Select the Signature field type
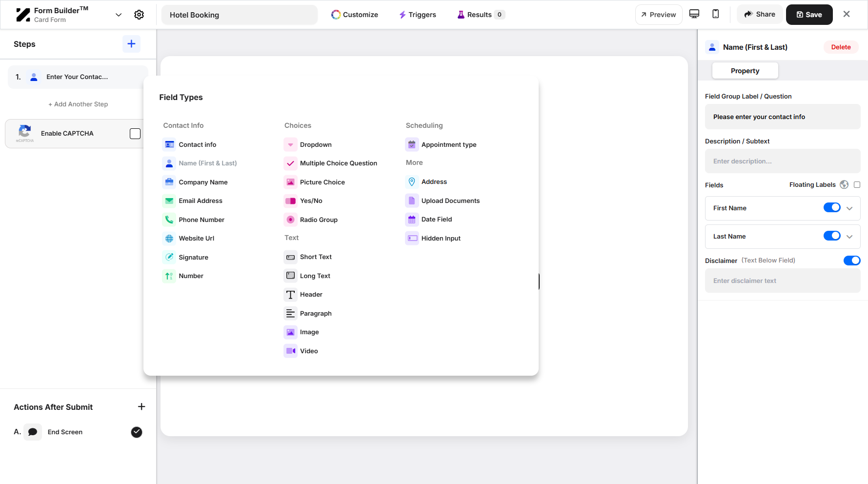The height and width of the screenshot is (484, 868). point(186,257)
